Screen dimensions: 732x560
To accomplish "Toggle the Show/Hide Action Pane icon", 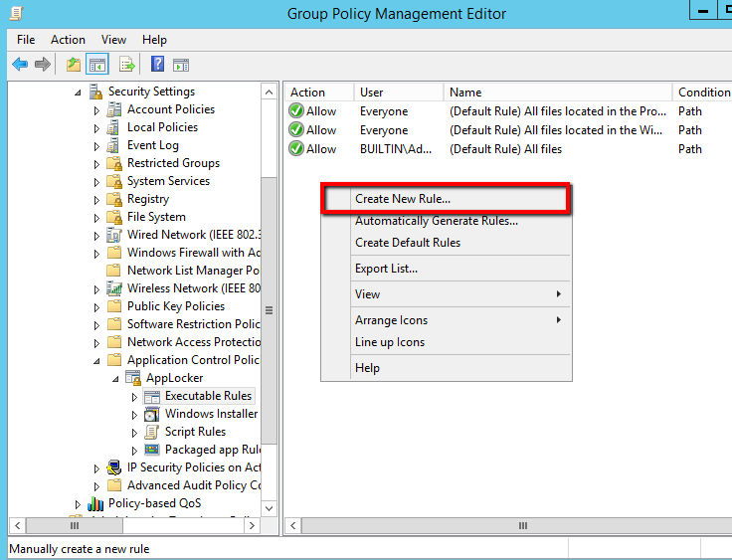I will [x=181, y=65].
